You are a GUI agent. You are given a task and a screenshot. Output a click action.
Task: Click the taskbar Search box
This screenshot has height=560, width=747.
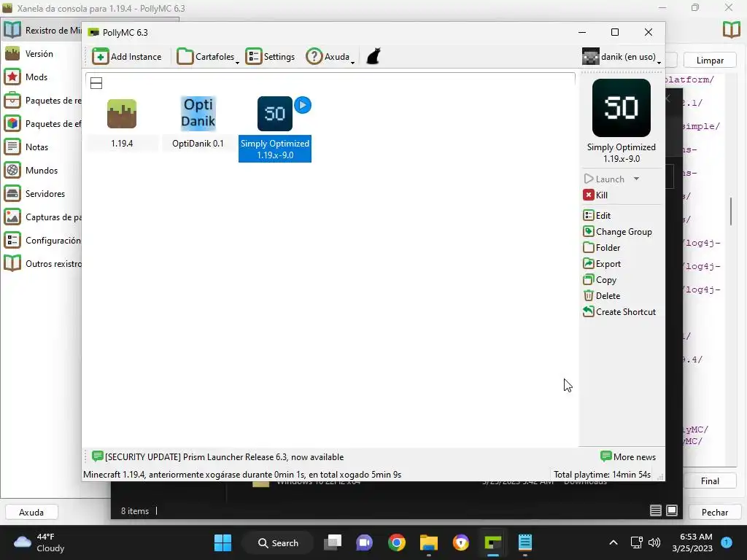(278, 542)
